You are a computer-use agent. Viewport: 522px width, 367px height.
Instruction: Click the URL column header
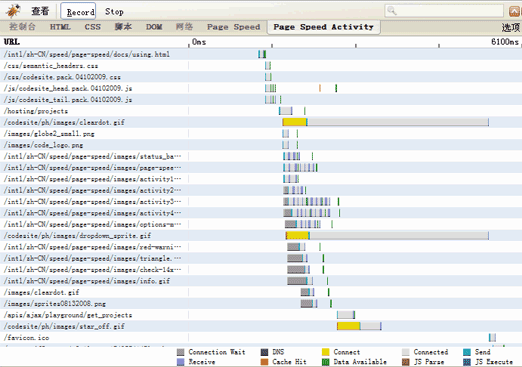point(12,42)
